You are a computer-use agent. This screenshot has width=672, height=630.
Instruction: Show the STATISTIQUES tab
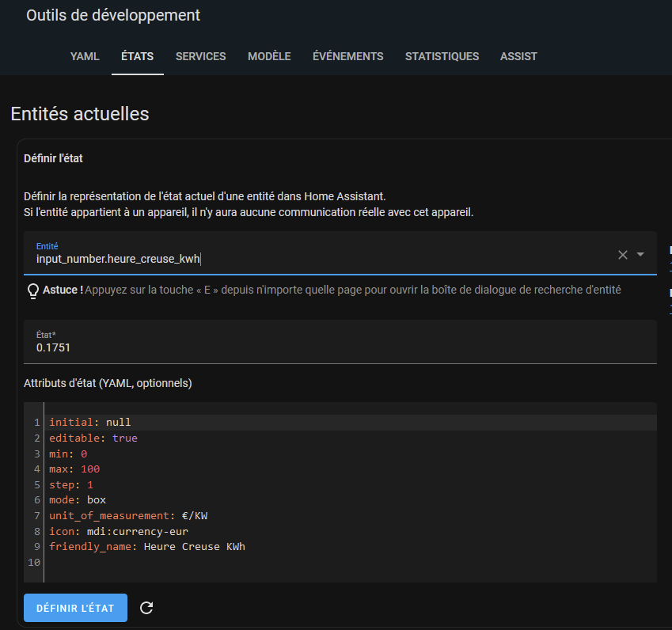pos(442,56)
